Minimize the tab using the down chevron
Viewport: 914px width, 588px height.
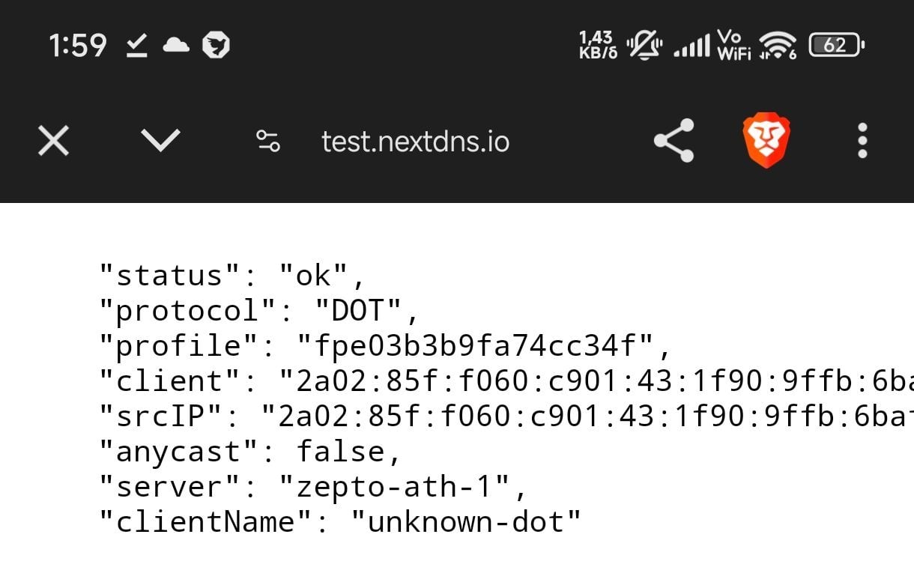click(160, 140)
